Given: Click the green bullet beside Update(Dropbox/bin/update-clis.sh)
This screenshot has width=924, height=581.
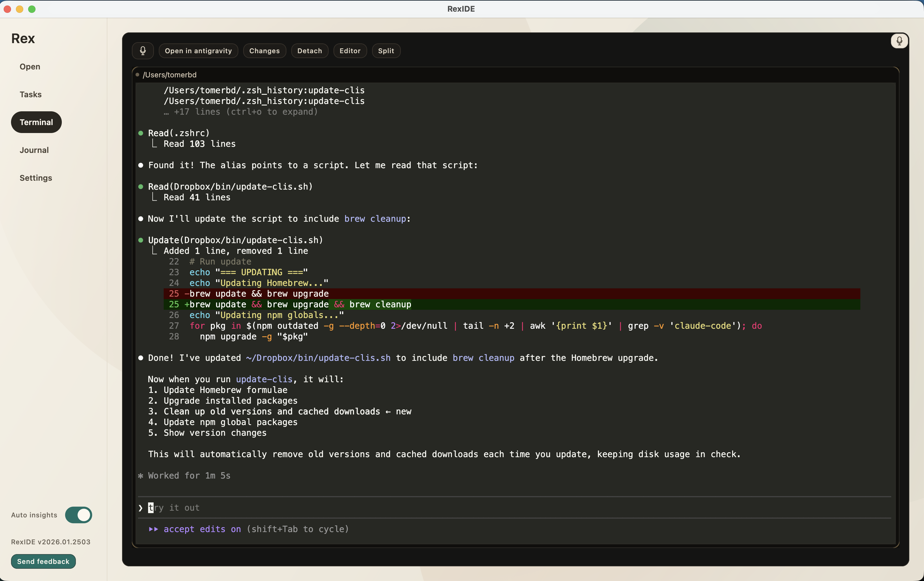Looking at the screenshot, I should point(141,240).
